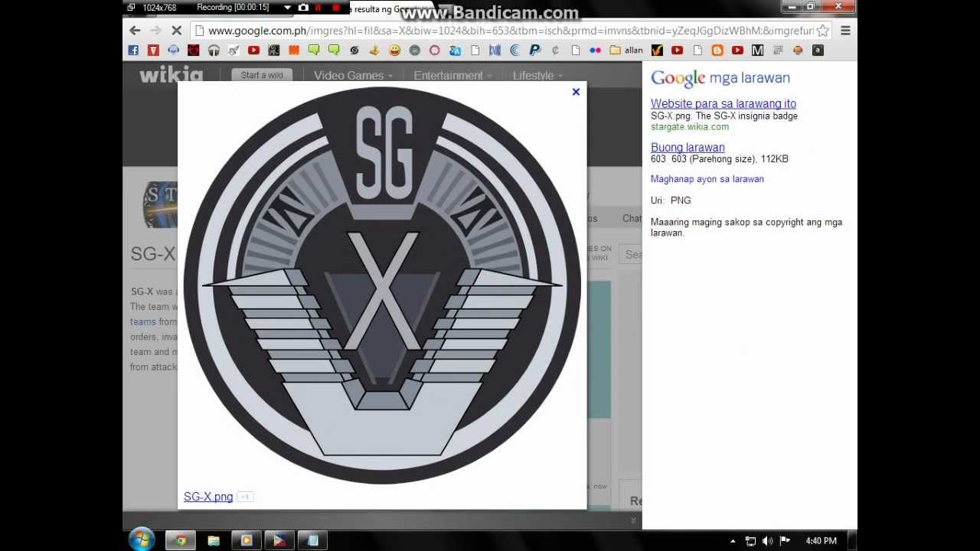Go back to the previous page
980x551 pixels.
click(x=135, y=31)
